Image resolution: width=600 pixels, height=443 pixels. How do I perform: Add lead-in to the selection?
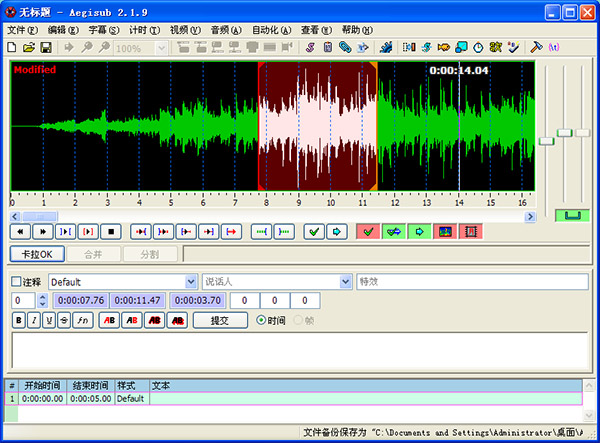coord(262,232)
